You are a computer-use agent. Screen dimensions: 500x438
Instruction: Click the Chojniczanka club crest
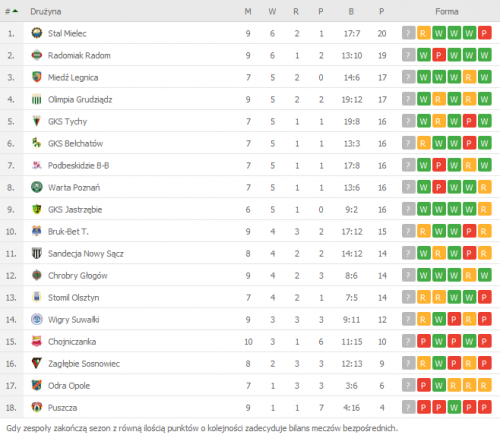(x=37, y=341)
